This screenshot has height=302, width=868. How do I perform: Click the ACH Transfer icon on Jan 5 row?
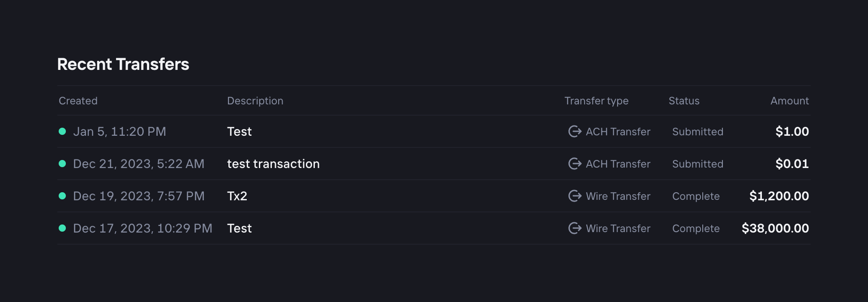click(574, 131)
